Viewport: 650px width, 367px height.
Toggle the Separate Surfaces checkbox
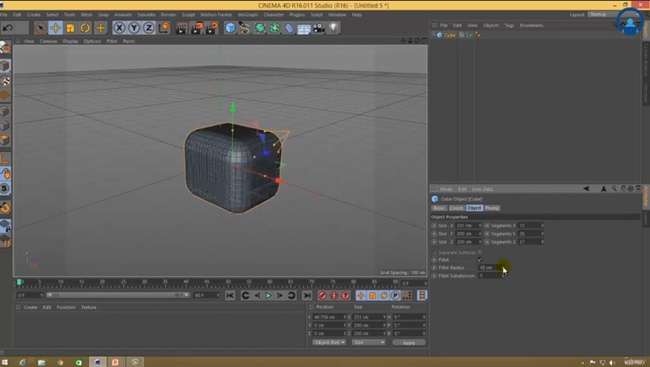(480, 252)
